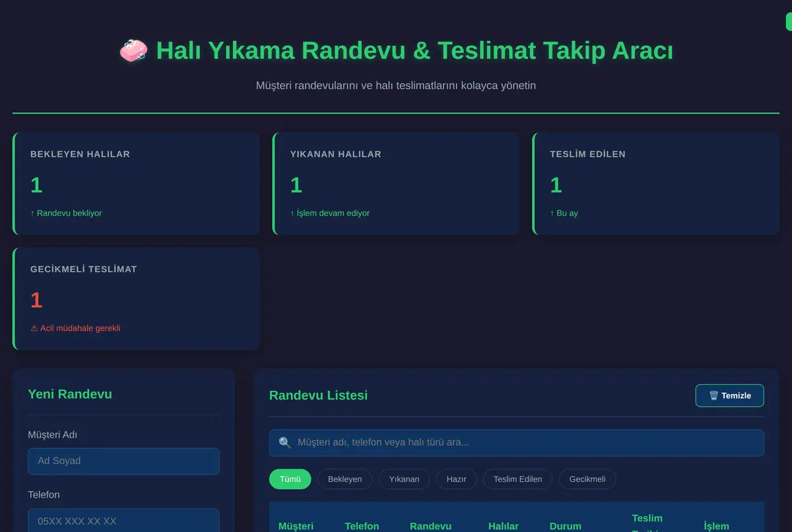Choose the Teslim Edilen filter
The width and height of the screenshot is (792, 532).
tap(517, 479)
